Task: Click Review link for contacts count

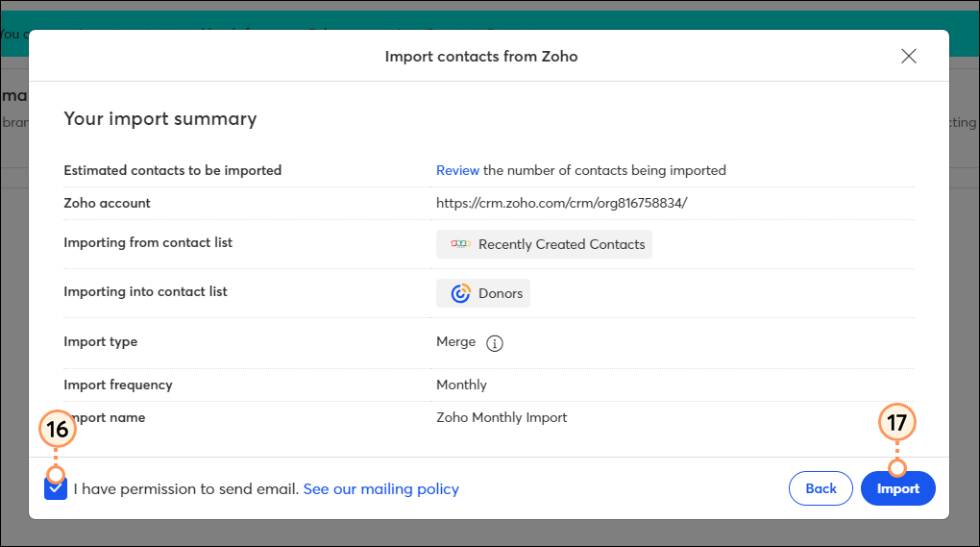Action: (457, 170)
